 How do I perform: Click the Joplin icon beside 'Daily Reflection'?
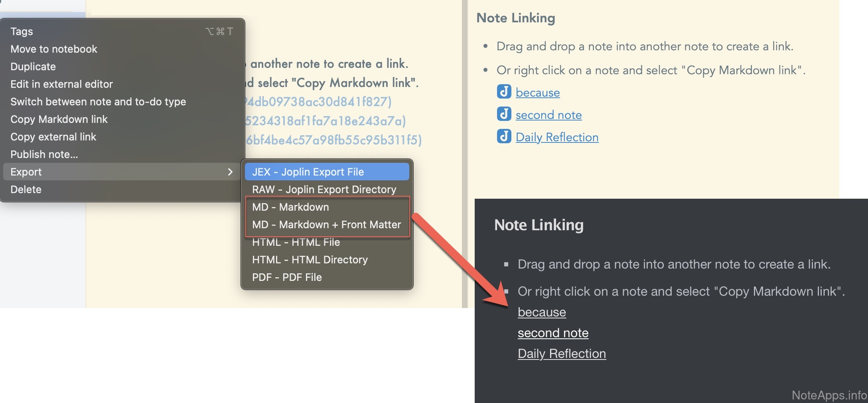click(504, 136)
